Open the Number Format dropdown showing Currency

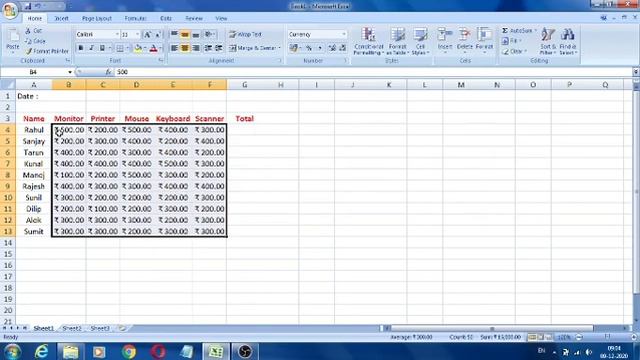tap(344, 35)
